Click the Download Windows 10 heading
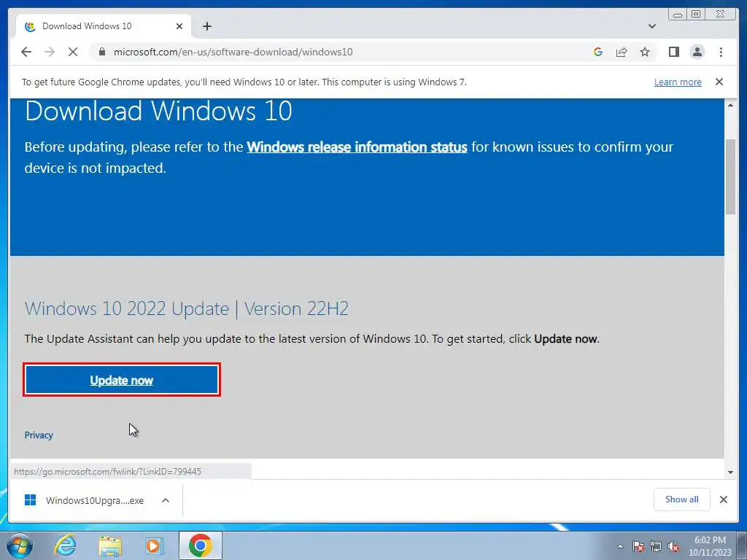The width and height of the screenshot is (747, 560). coord(158,111)
